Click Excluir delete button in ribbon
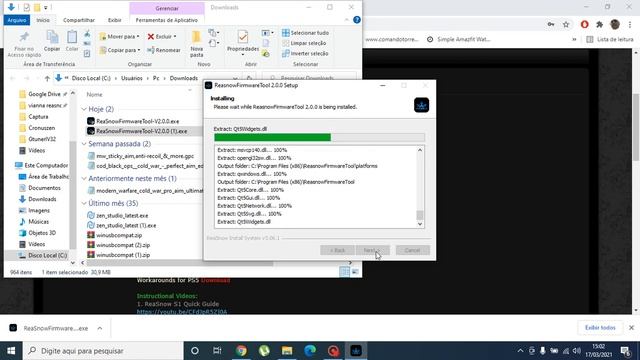The height and width of the screenshot is (360, 640). click(x=162, y=36)
